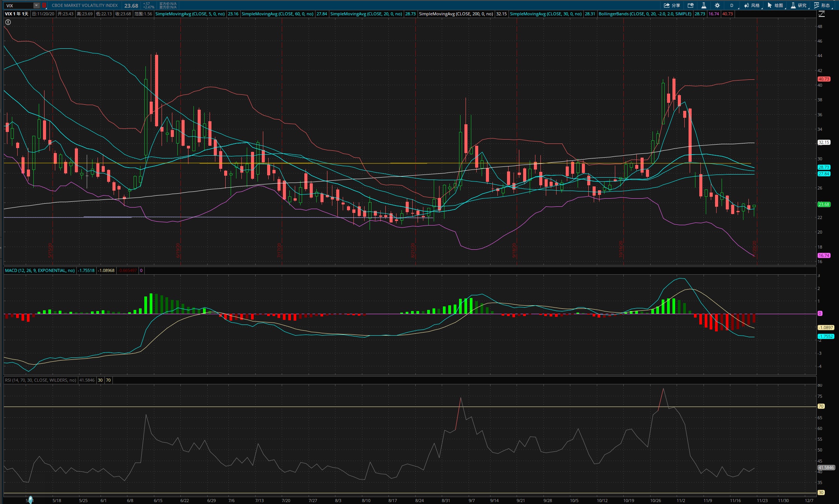Image resolution: width=839 pixels, height=504 pixels.
Task: Click the BollingerBands study label
Action: 645,14
